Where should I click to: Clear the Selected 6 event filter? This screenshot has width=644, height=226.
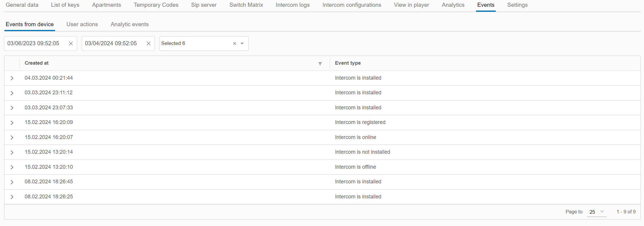[234, 43]
